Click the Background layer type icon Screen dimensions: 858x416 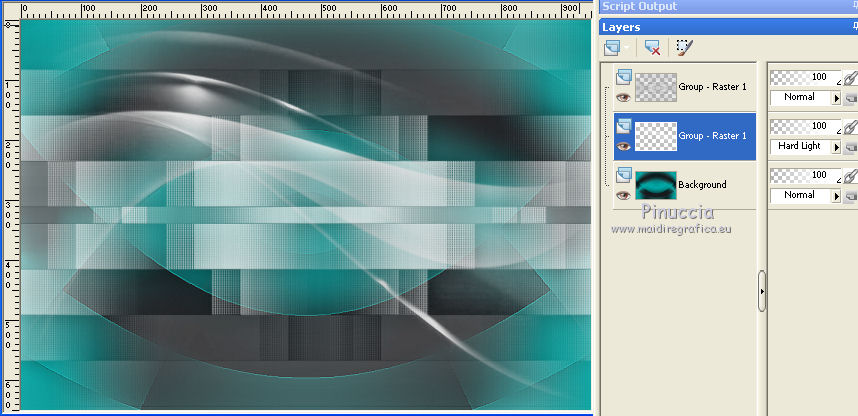623,175
